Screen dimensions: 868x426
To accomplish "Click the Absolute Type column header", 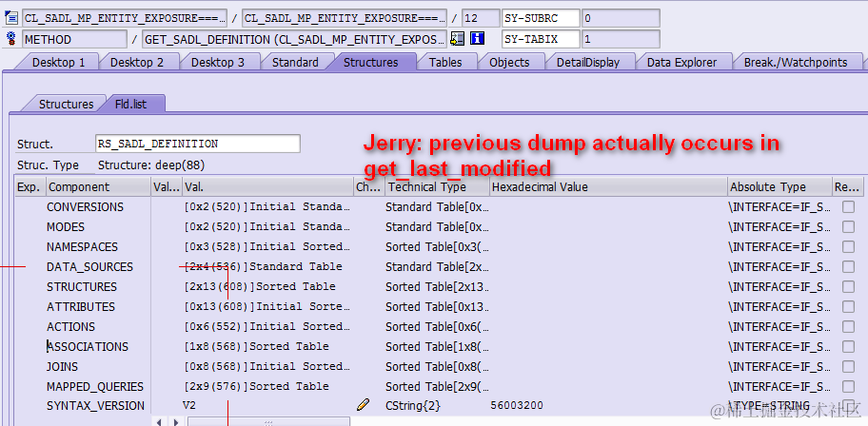I will tap(779, 187).
